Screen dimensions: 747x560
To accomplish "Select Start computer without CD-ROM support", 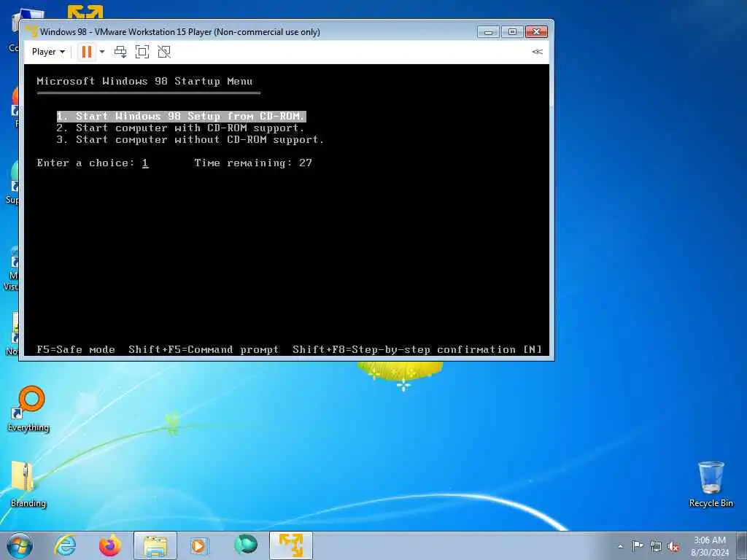I will tap(190, 139).
